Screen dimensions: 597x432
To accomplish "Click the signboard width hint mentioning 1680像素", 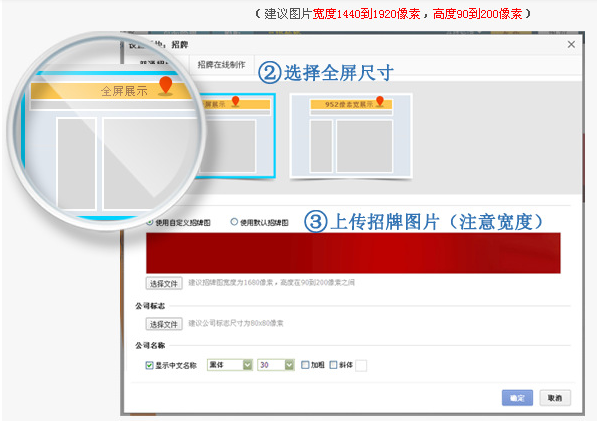I will [271, 282].
